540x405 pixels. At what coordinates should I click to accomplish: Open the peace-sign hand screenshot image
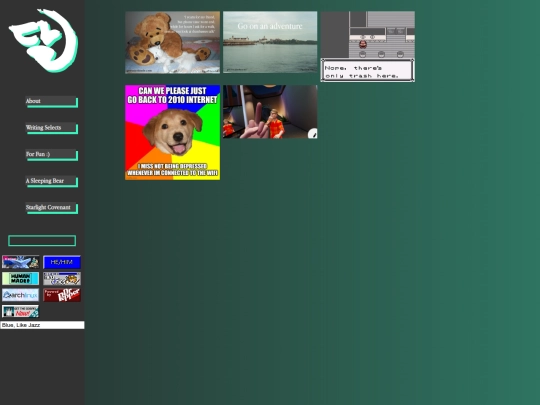[270, 112]
